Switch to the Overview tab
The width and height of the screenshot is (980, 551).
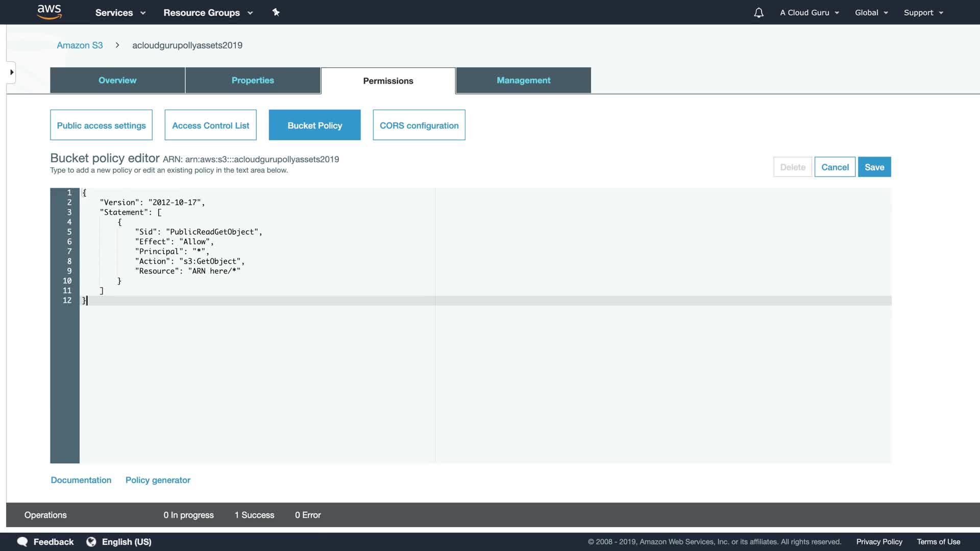coord(117,81)
